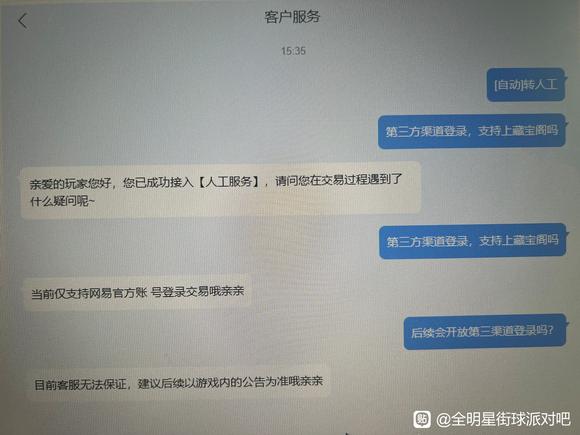The image size is (580, 435).
Task: Click the 【人工服务】 text in the greeting
Action: [x=230, y=182]
